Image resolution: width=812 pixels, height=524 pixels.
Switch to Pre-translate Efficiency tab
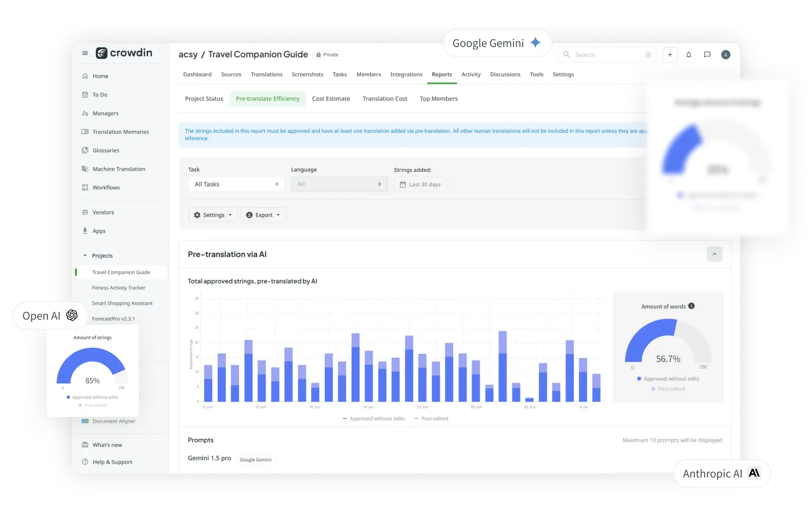pyautogui.click(x=268, y=98)
